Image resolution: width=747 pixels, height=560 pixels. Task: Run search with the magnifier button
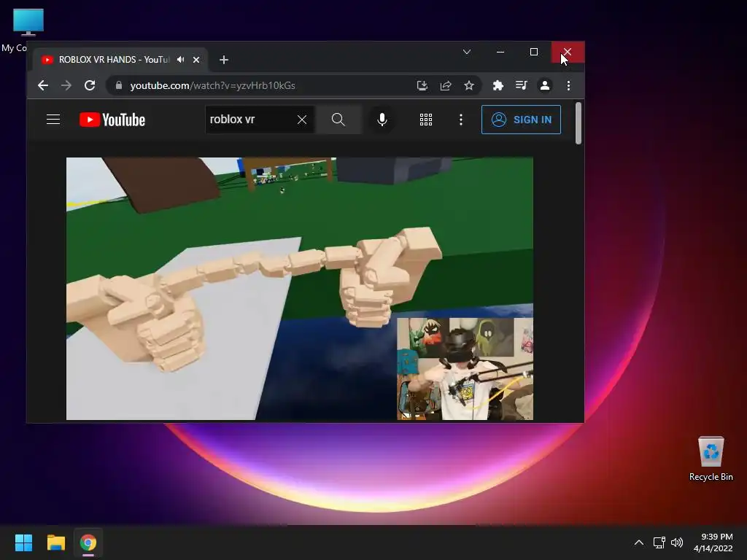click(338, 120)
